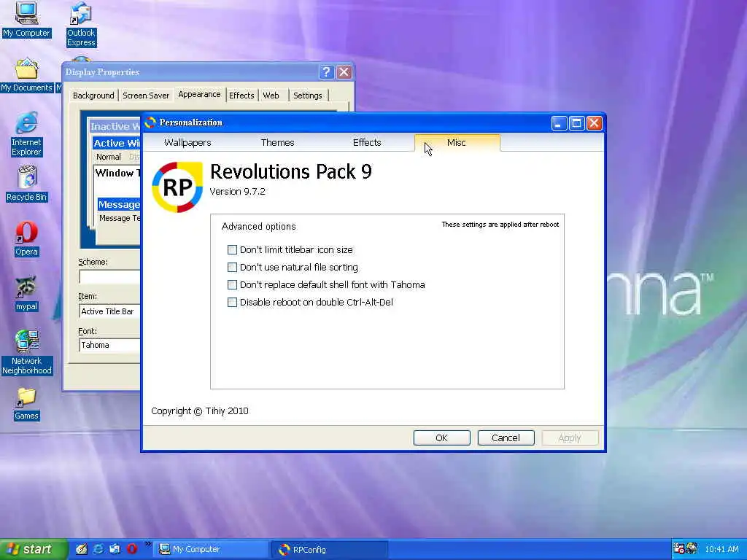Open the mypal raccoon shortcut
This screenshot has height=560, width=747.
(26, 294)
